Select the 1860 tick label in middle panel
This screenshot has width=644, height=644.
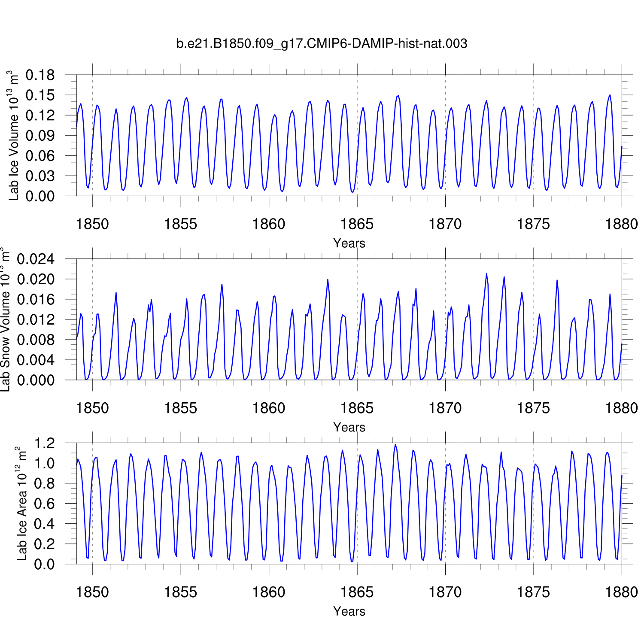pyautogui.click(x=269, y=408)
